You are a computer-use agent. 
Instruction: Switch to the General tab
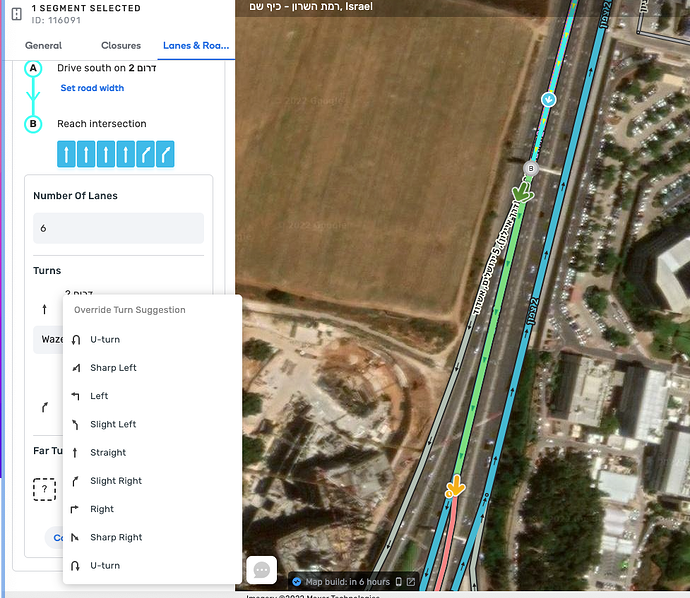tap(43, 46)
